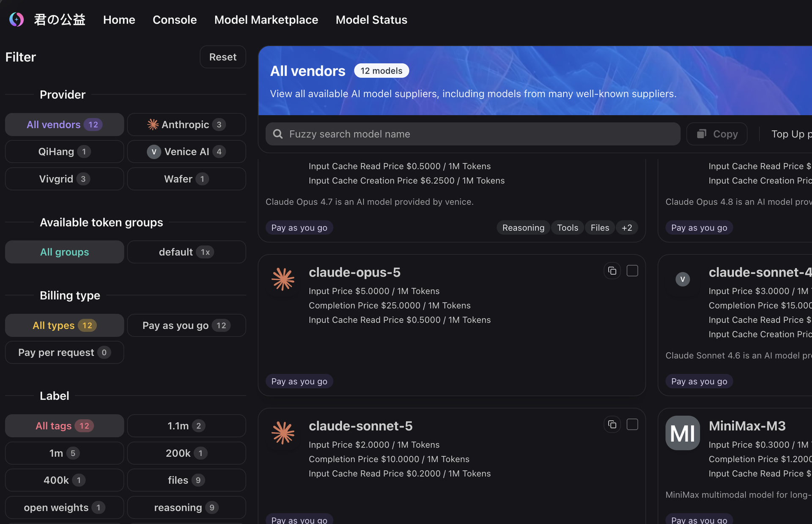
Task: Select the claude-opus-5 checkbox
Action: click(x=632, y=271)
